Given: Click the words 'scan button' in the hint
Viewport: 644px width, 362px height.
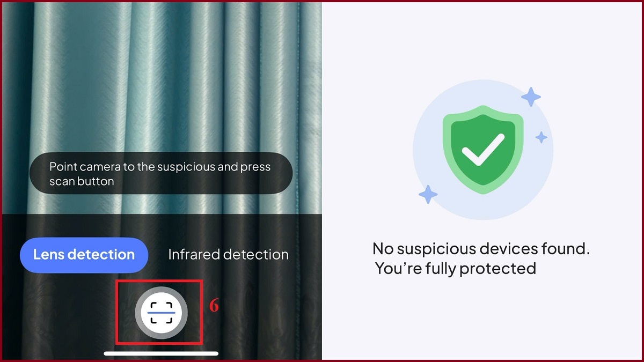Looking at the screenshot, I should coord(82,181).
